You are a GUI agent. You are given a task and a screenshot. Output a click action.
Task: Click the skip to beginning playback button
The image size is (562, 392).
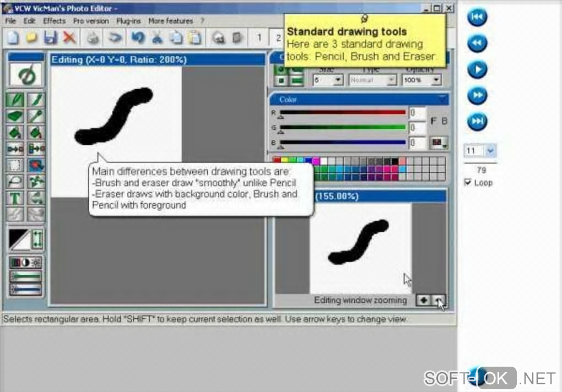(477, 17)
